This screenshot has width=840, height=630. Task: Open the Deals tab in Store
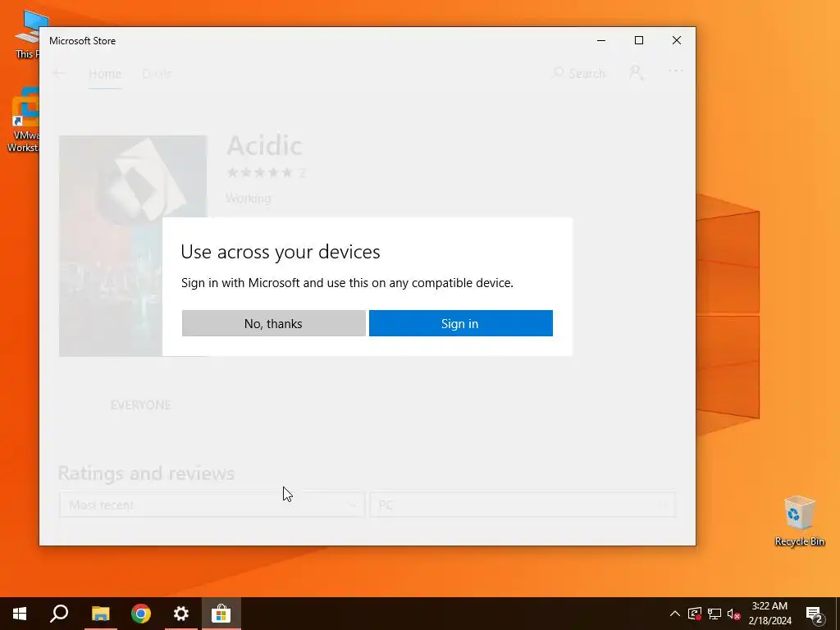157,73
